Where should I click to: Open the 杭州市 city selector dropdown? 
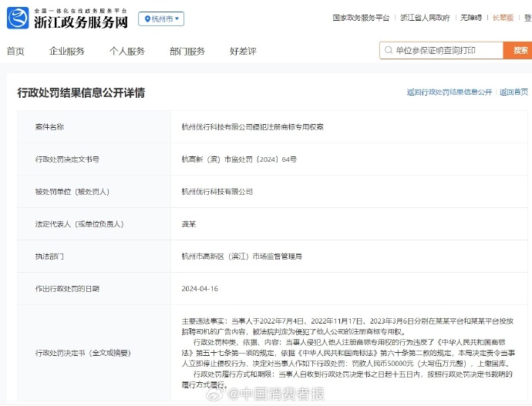(x=161, y=18)
